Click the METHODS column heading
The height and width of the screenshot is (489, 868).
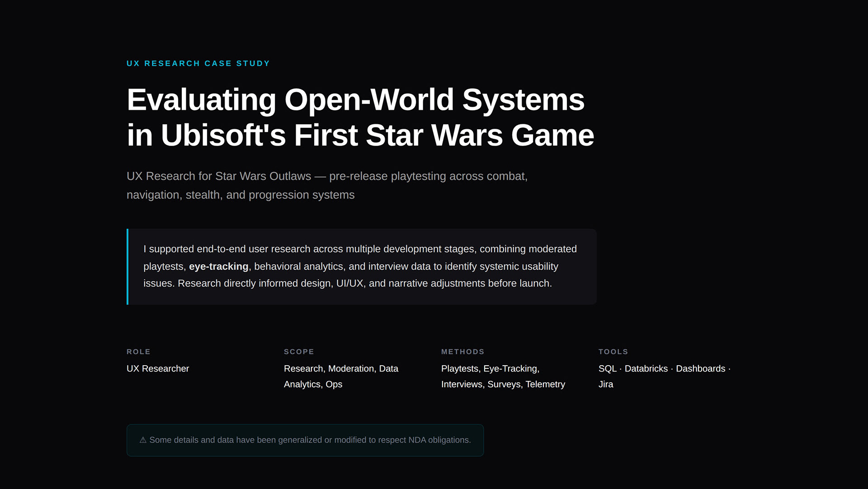pos(462,352)
